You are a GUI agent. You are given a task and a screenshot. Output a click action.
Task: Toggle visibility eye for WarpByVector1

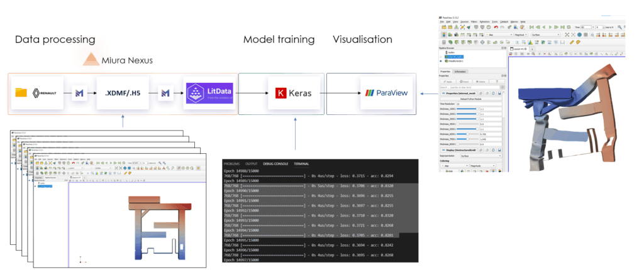(x=441, y=61)
